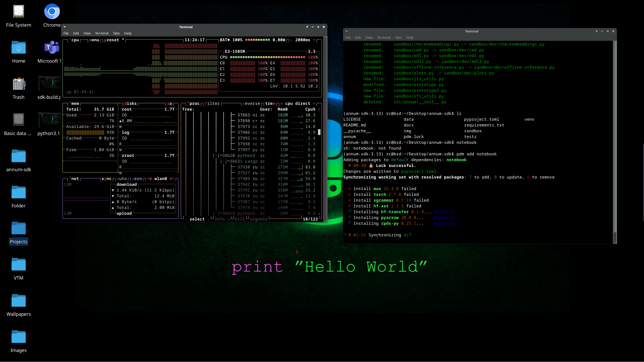Viewport: 644px width, 362px height.
Task: Toggle tree view in proc panel
Action: 270,104
